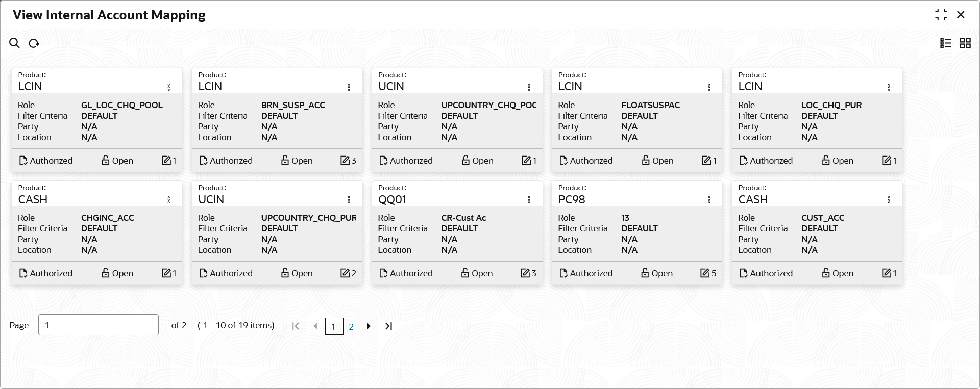The width and height of the screenshot is (980, 389).
Task: Expand options menu on QQ01 card
Action: pos(529,200)
